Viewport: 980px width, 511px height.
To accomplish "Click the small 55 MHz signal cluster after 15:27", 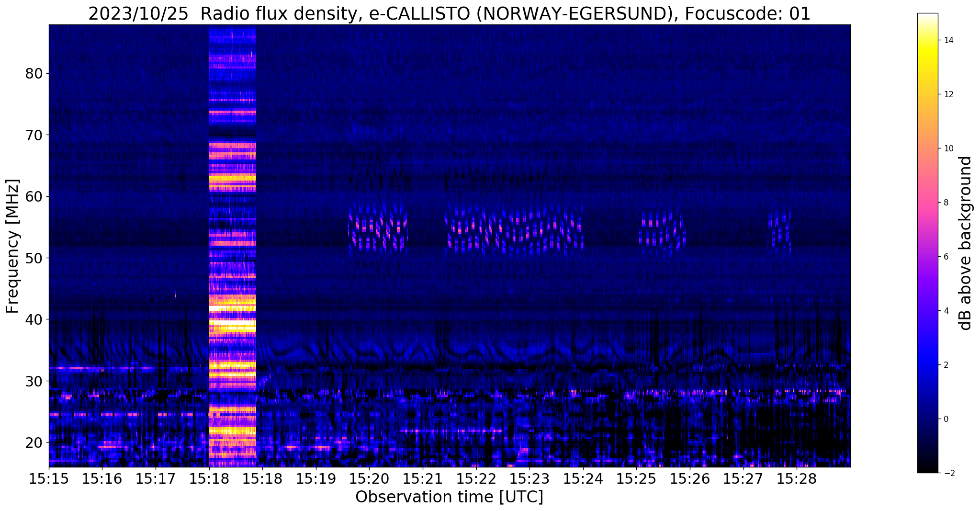I will 779,231.
